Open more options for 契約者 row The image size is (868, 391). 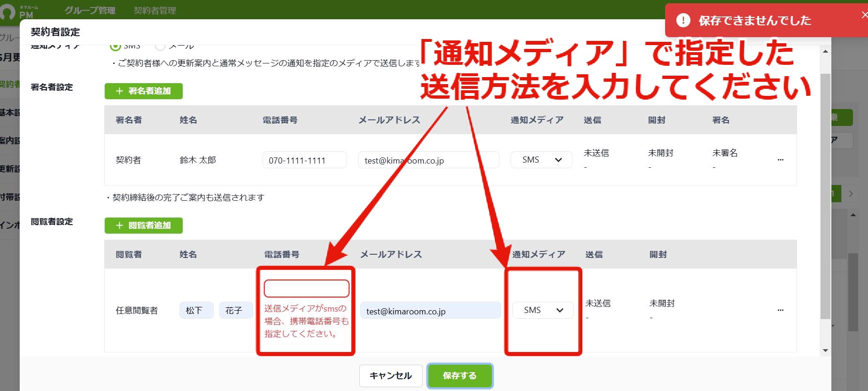point(780,160)
